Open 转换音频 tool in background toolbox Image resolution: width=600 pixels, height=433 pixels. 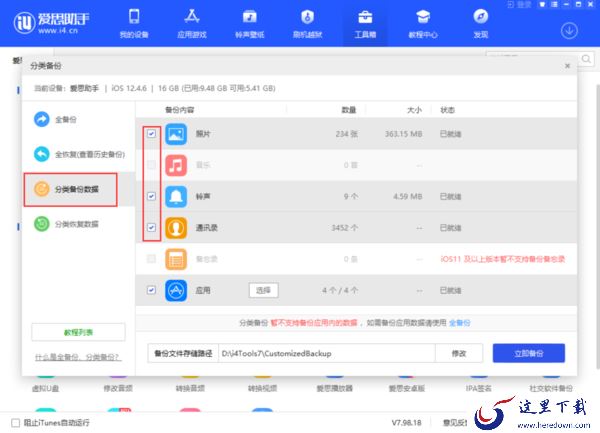(x=190, y=388)
